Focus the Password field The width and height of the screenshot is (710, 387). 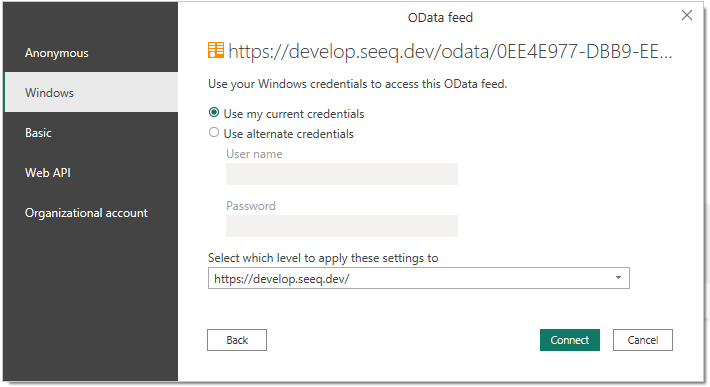342,226
